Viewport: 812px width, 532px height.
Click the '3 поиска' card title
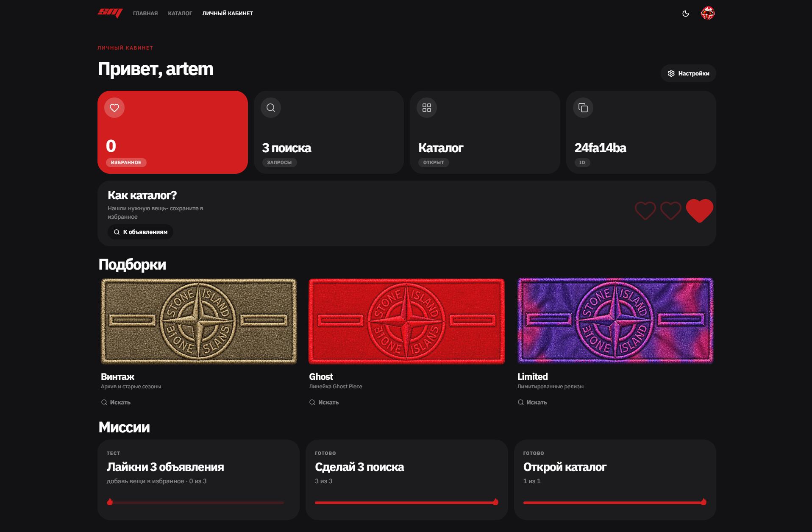point(286,148)
